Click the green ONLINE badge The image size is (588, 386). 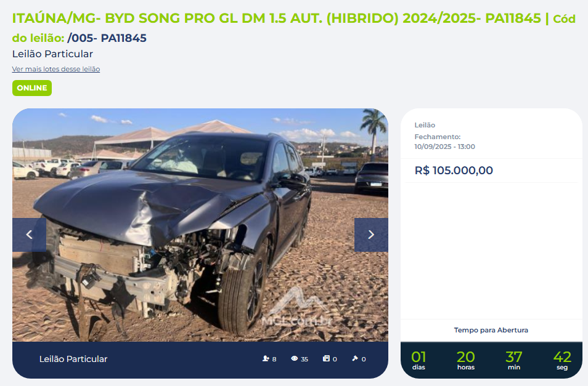[x=32, y=88]
